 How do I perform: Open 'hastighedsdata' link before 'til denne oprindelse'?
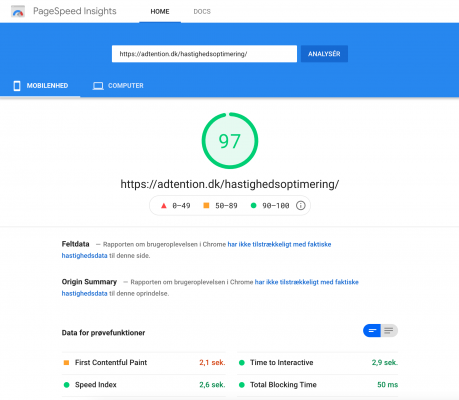[84, 294]
